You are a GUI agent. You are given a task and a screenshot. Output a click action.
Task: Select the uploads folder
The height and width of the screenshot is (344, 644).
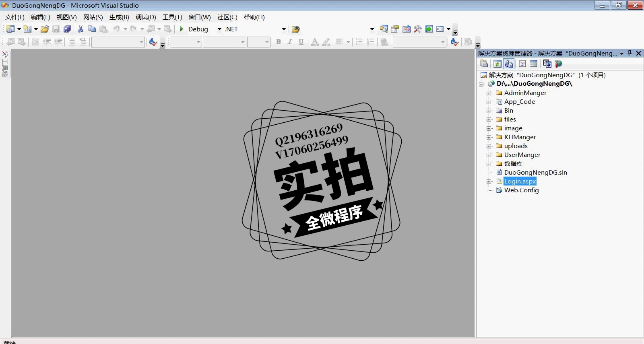516,146
